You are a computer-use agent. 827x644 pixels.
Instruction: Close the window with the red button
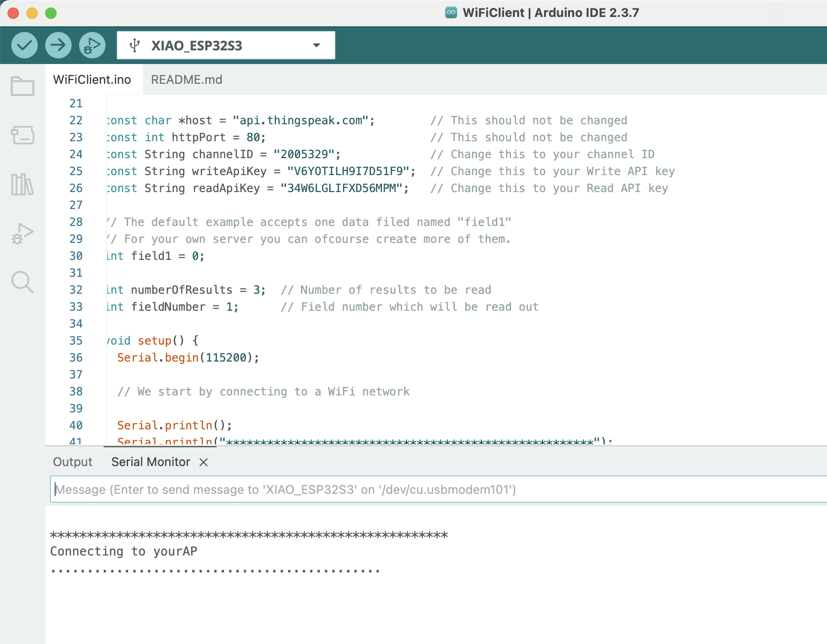click(x=13, y=13)
